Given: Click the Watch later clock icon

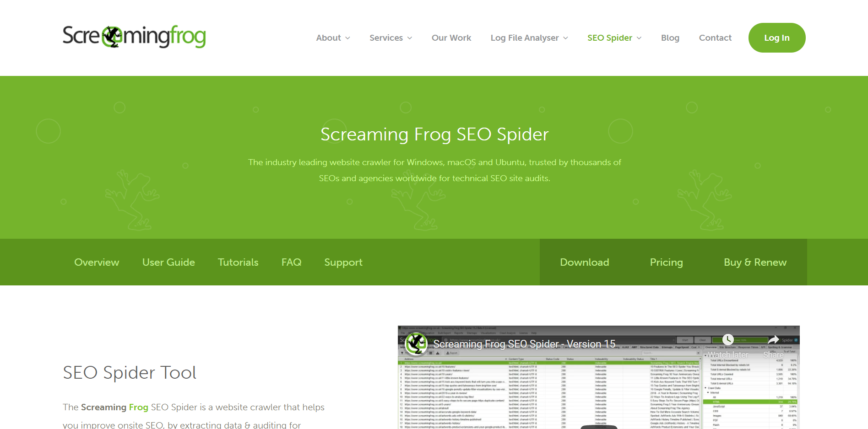Looking at the screenshot, I should (x=728, y=339).
